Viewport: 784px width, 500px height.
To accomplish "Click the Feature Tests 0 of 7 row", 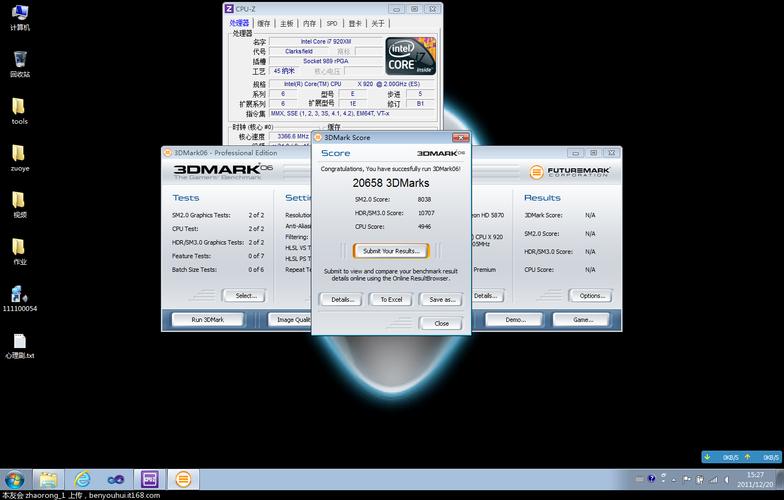I will [218, 256].
